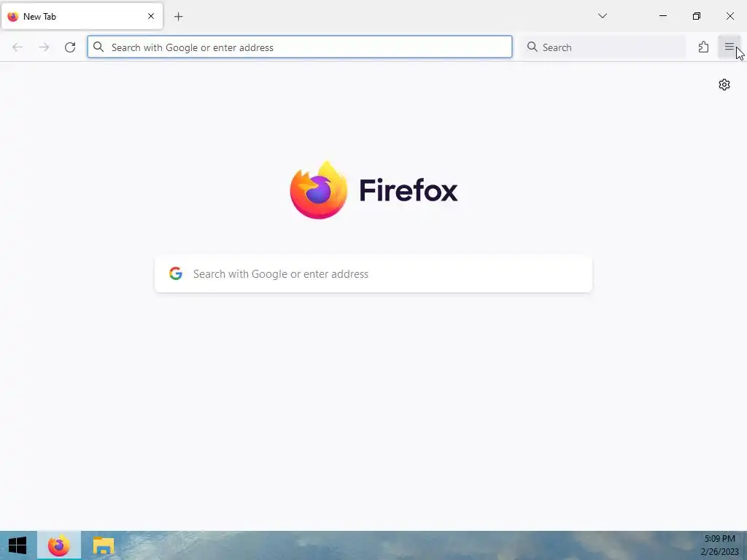Image resolution: width=747 pixels, height=560 pixels.
Task: Click the Google search box on page
Action: 373,274
